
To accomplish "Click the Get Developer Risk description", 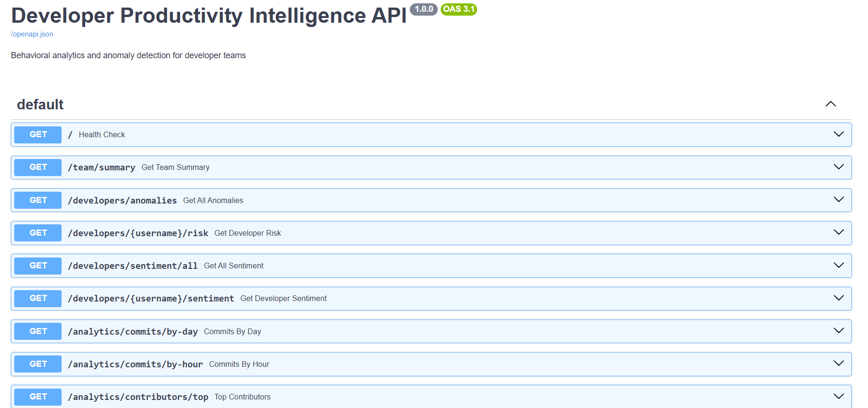I will point(247,233).
